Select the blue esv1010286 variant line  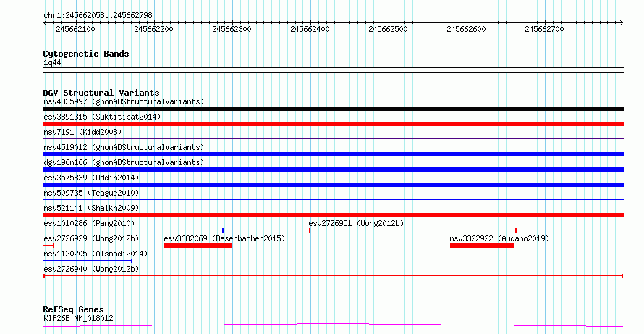click(x=133, y=230)
